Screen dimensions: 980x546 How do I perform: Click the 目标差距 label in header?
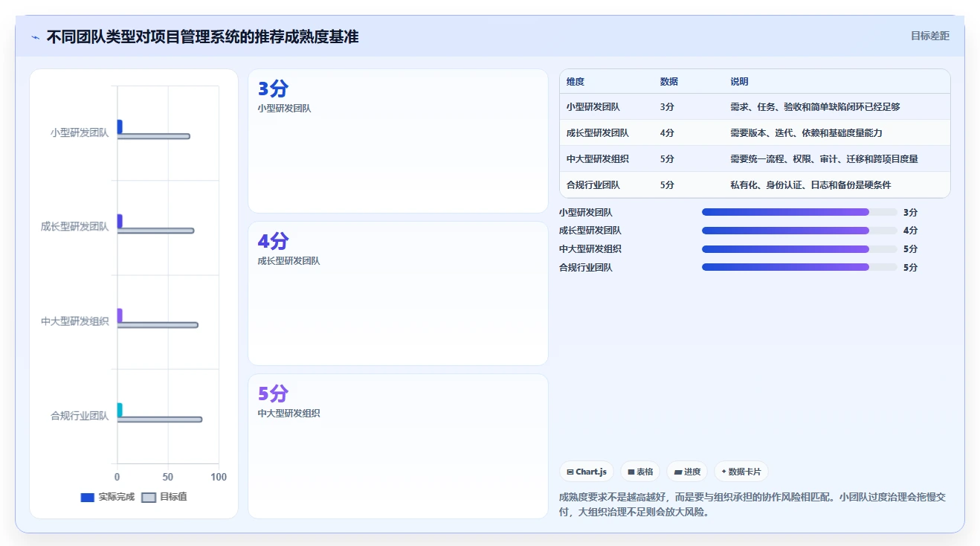[x=930, y=36]
